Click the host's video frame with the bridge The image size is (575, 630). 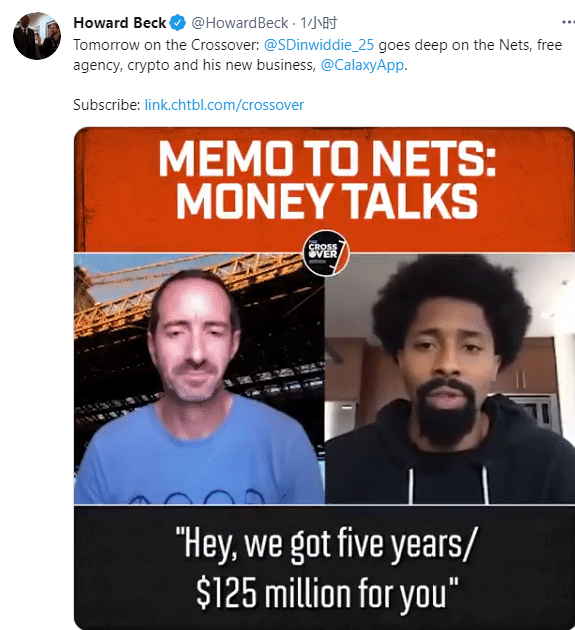point(199,378)
